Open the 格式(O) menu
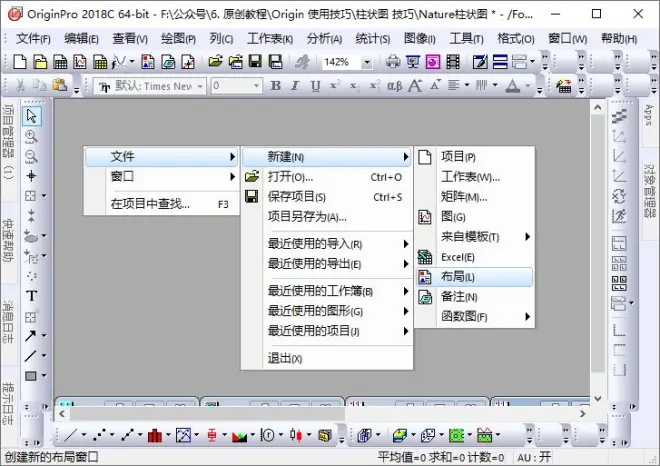This screenshot has height=466, width=660. [516, 39]
